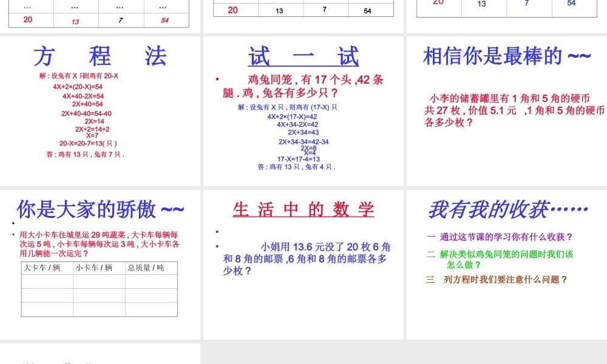
Task: Click the black 54 cell in the top-middle table
Action: pyautogui.click(x=367, y=11)
